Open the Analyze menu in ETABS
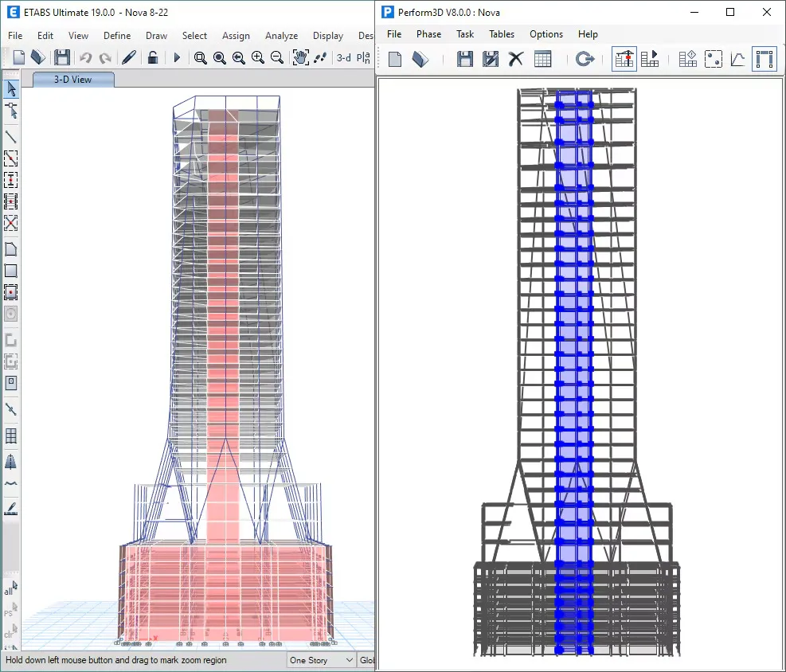Viewport: 786px width, 672px height. pos(281,36)
